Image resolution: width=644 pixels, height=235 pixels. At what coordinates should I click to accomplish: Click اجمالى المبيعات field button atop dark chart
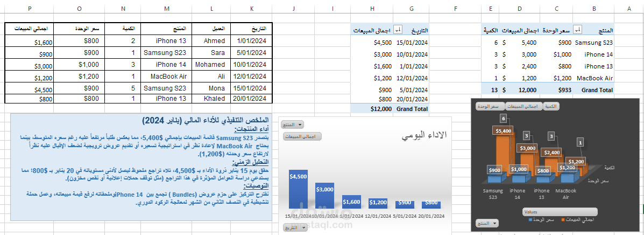click(523, 106)
